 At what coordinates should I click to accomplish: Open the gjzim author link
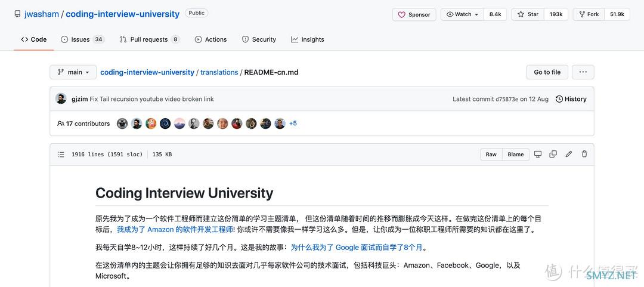[x=80, y=99]
